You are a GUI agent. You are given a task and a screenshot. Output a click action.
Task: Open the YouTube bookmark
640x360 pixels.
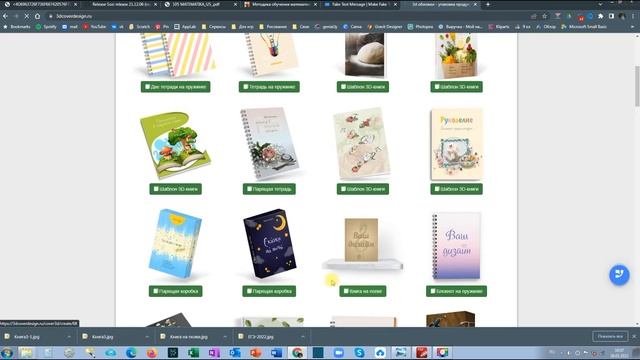coord(95,27)
